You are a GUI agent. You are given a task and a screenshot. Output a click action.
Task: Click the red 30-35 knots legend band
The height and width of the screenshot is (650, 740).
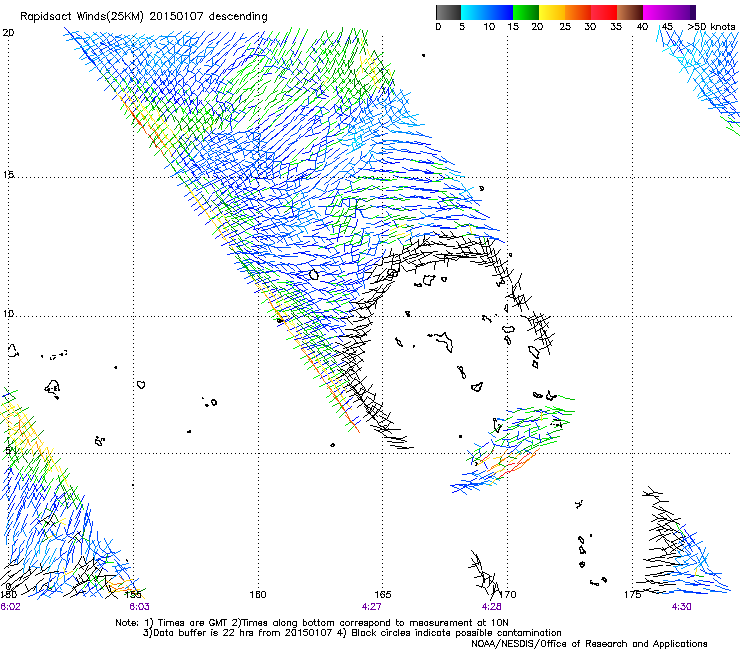[x=604, y=12]
